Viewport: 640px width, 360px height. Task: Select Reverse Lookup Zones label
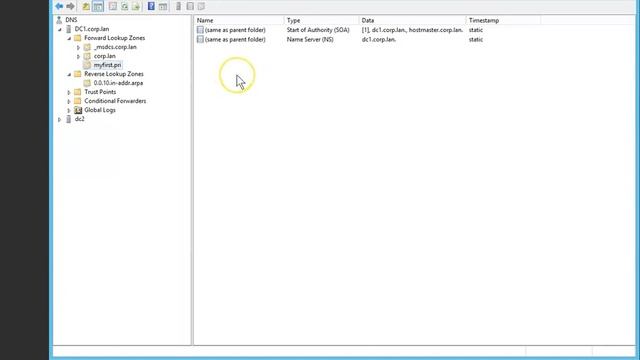[114, 74]
